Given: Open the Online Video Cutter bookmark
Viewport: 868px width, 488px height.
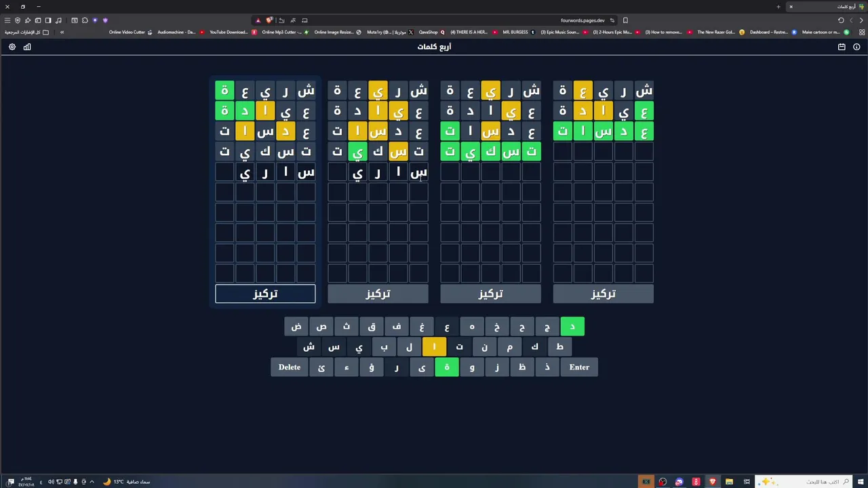Looking at the screenshot, I should [130, 32].
